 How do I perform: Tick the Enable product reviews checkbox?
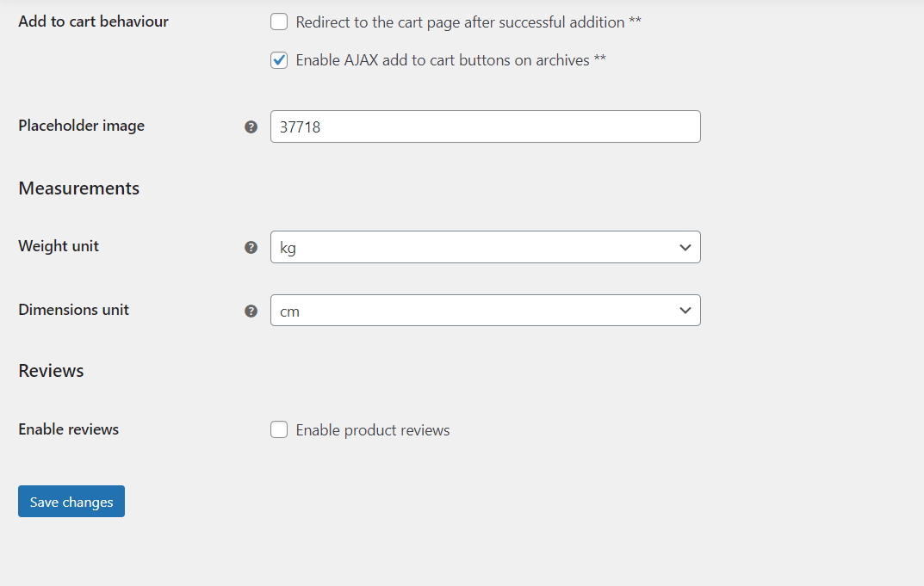coord(279,429)
